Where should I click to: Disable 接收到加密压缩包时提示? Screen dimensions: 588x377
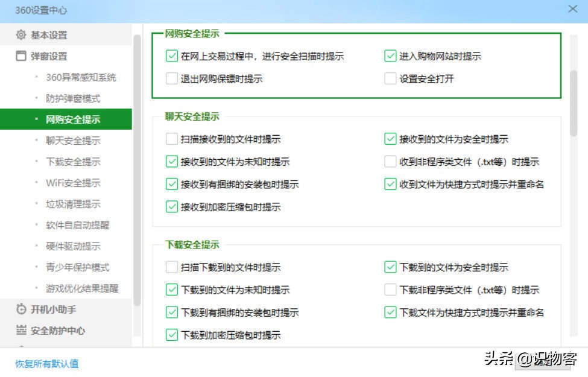(x=171, y=207)
